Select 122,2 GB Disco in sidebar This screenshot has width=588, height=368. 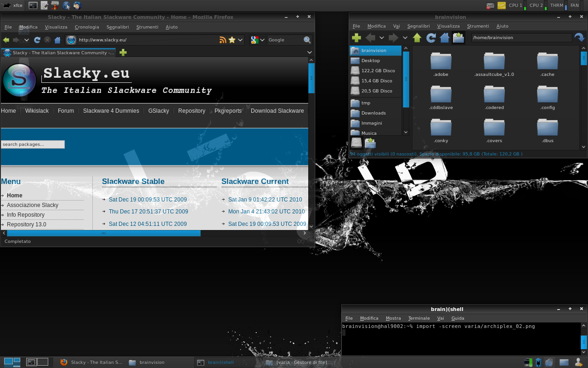(375, 71)
